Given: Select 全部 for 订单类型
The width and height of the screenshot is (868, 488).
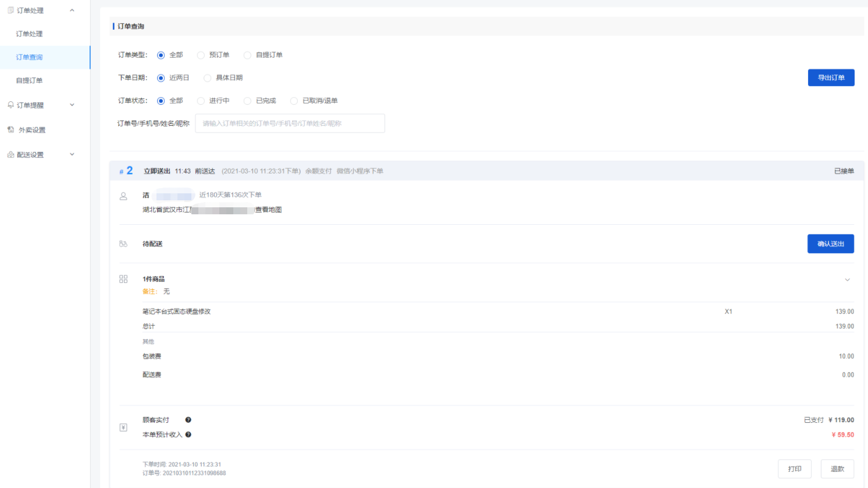Looking at the screenshot, I should (x=161, y=55).
